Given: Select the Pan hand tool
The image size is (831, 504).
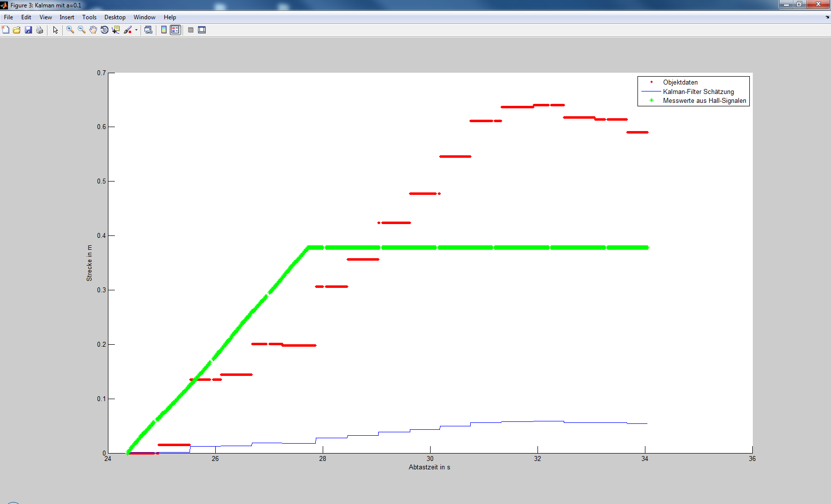Looking at the screenshot, I should [x=93, y=30].
